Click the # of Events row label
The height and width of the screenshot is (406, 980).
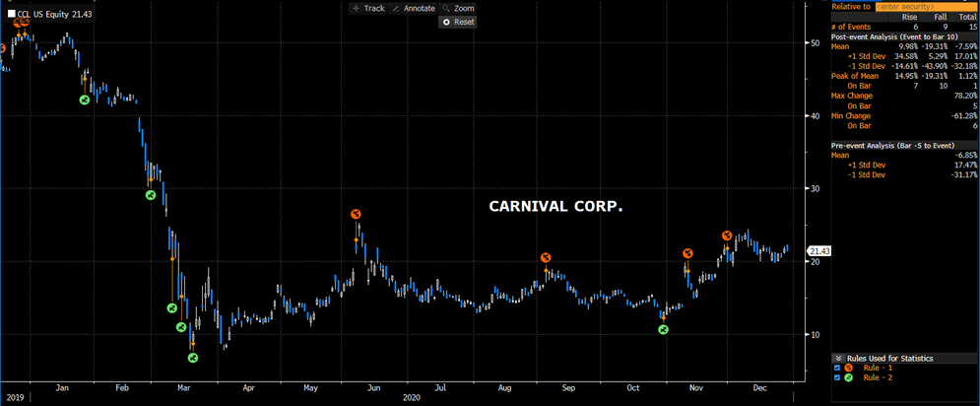coord(853,27)
